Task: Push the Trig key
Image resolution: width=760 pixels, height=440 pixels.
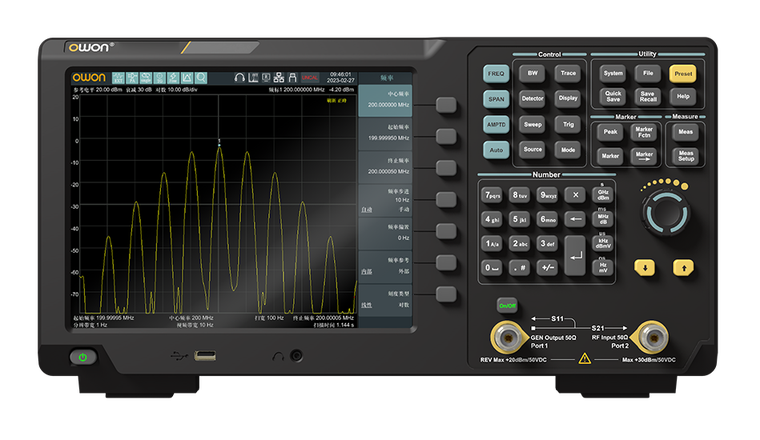Action: (x=568, y=125)
